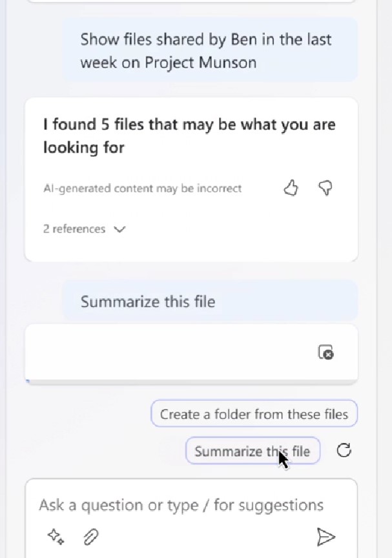The image size is (392, 558).
Task: Focus the 'Ask a question' input box
Action: (181, 505)
